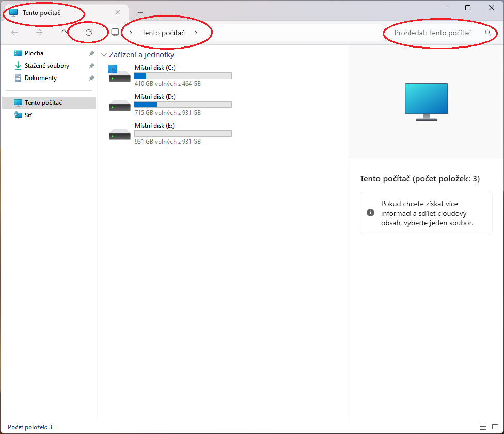The height and width of the screenshot is (434, 504).
Task: Click the monitor icon in address bar
Action: [x=115, y=33]
